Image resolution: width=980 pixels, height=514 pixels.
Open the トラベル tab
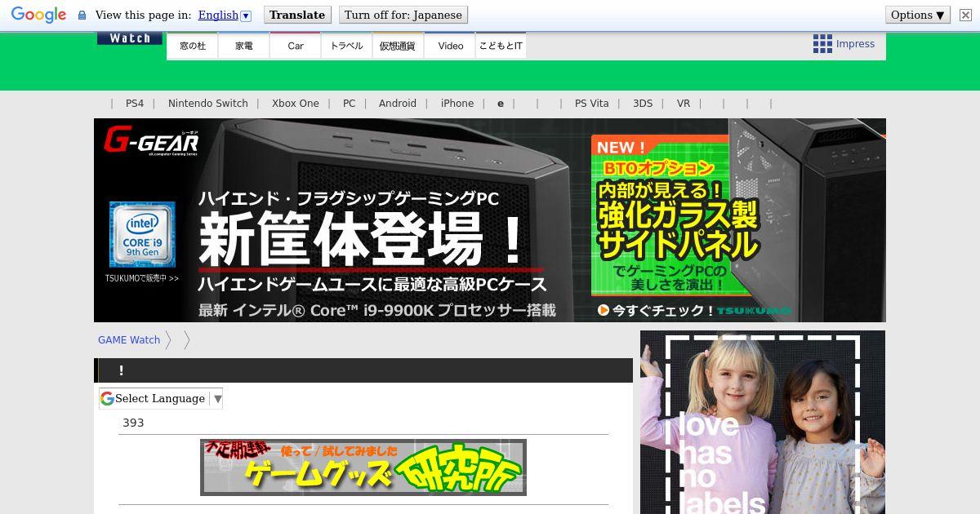(x=347, y=46)
